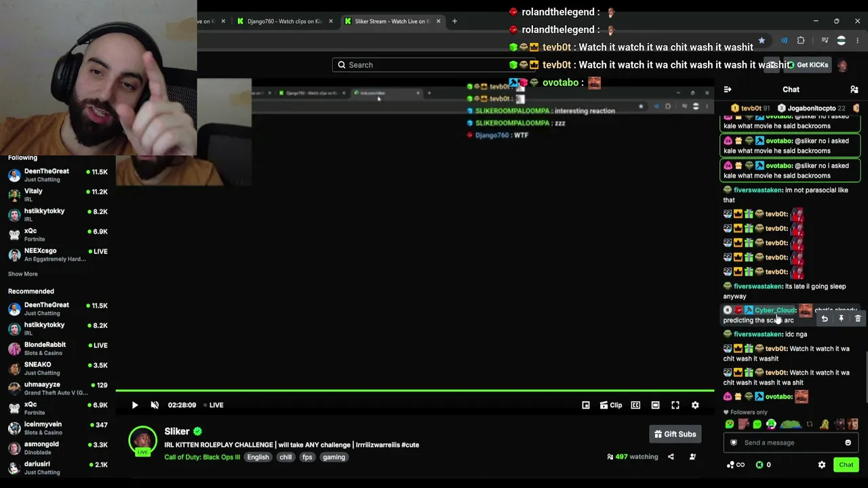This screenshot has width=868, height=488.
Task: Close the Sliker Stream browser tab
Action: (x=438, y=21)
